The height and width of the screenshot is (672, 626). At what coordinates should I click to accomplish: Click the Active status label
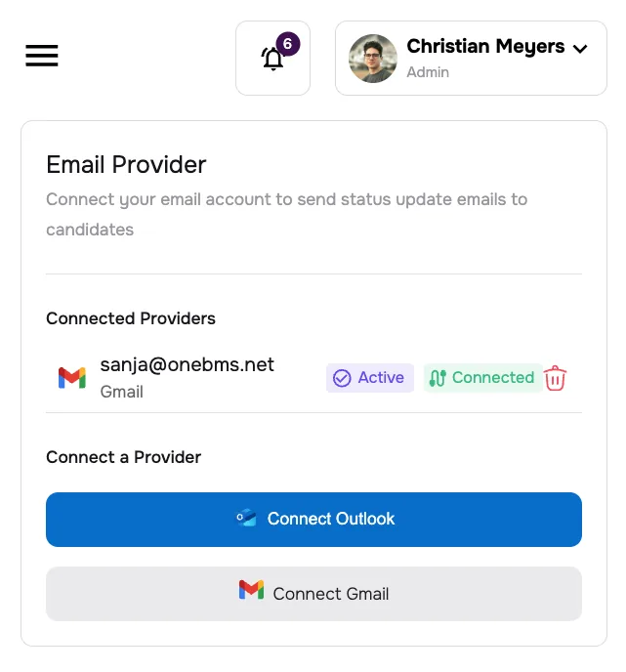point(381,378)
